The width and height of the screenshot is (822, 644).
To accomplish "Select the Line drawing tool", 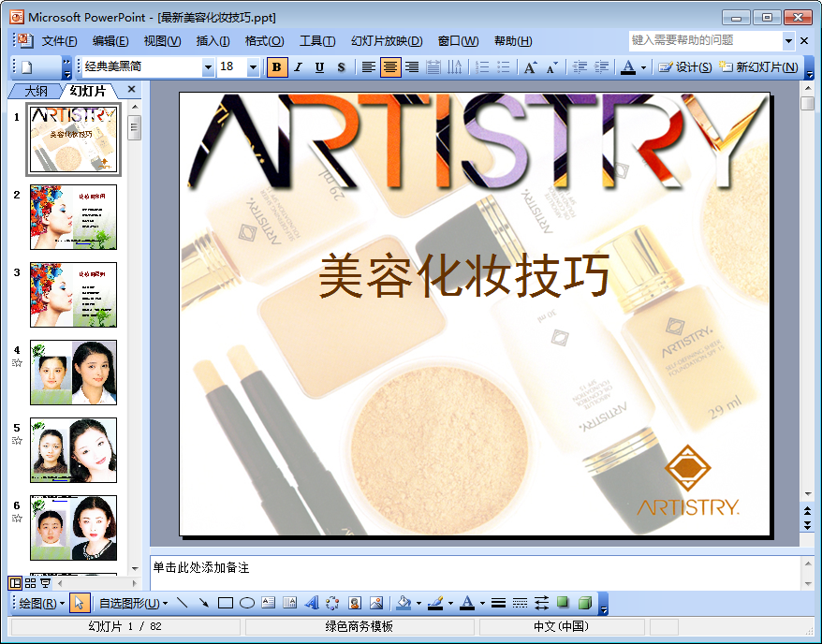I will pyautogui.click(x=182, y=603).
